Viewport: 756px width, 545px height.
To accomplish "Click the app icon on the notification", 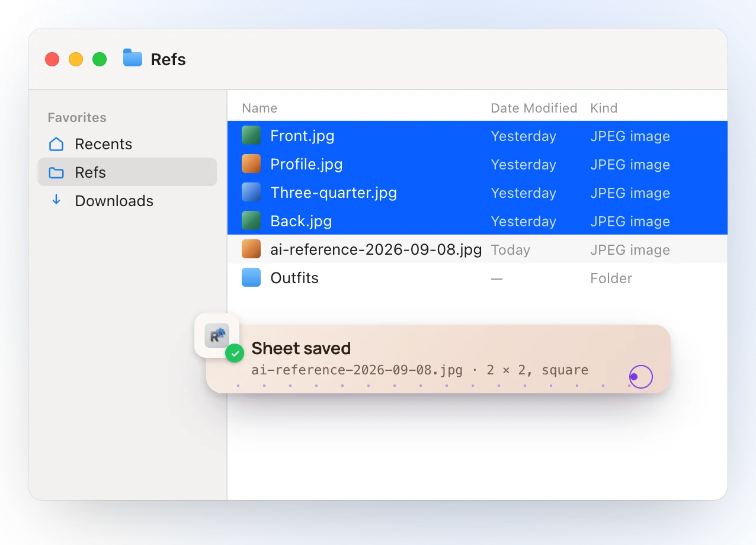I will pos(216,335).
